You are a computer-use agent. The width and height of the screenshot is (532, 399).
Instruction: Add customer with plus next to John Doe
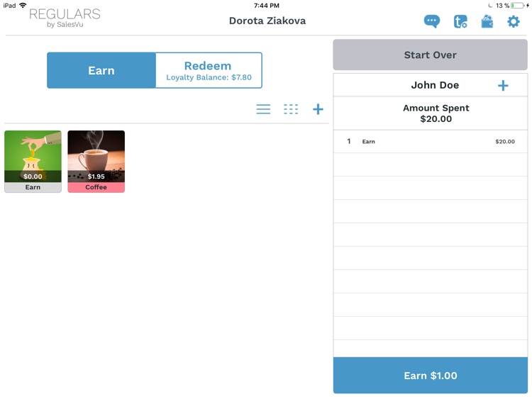[503, 86]
